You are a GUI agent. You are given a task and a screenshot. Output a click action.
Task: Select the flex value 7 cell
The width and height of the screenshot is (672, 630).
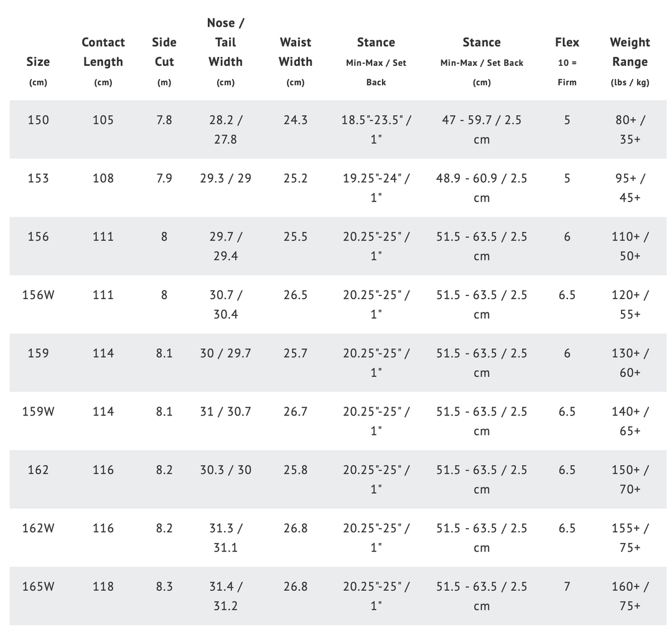[567, 586]
